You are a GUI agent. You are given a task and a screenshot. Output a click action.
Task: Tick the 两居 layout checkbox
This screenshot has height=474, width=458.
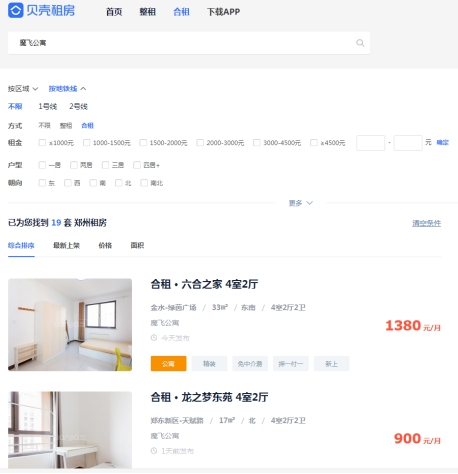74,165
